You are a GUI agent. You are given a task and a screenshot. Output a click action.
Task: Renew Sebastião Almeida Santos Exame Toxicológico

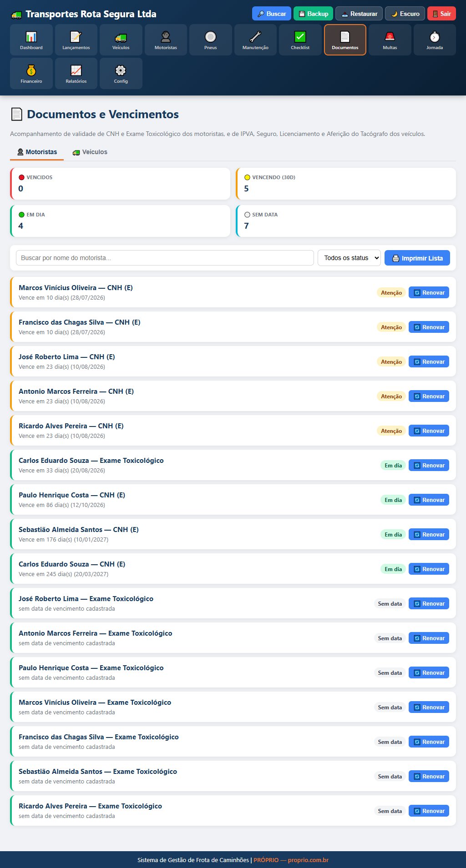pyautogui.click(x=429, y=776)
